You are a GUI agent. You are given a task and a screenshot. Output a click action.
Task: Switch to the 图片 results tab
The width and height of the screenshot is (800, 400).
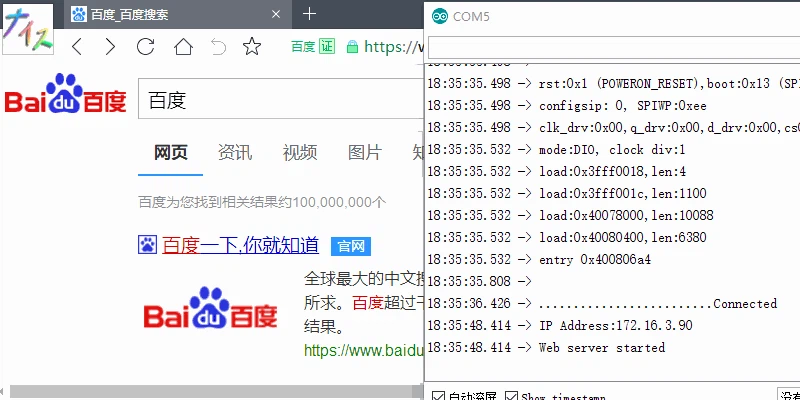[365, 152]
